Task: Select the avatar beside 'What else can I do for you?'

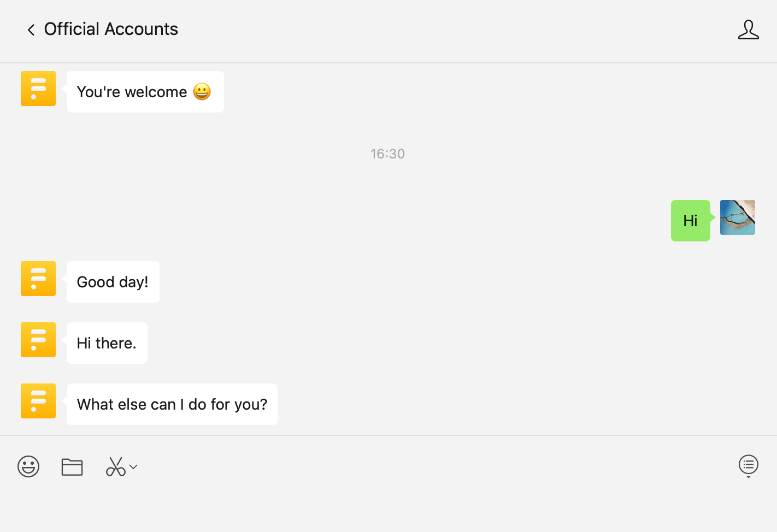Action: click(x=38, y=400)
